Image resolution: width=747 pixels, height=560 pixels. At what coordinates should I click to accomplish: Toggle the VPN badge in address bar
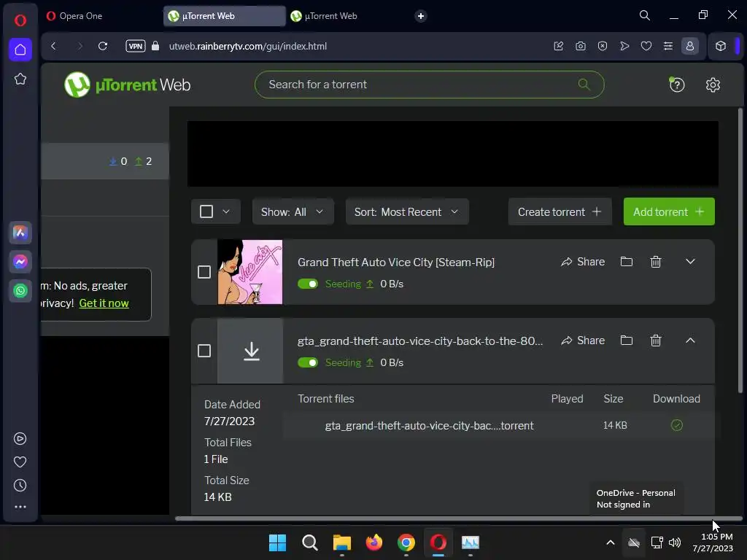pos(135,46)
